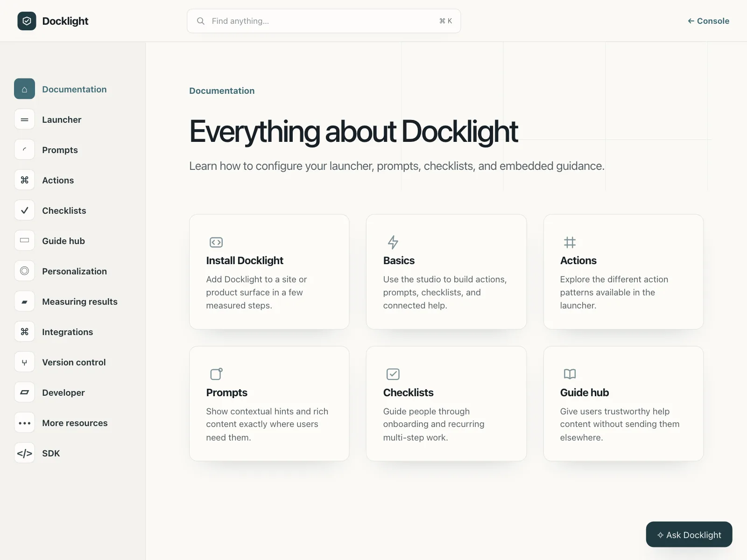
Task: Click 'Add Docklight to a site' description
Action: tap(256, 292)
